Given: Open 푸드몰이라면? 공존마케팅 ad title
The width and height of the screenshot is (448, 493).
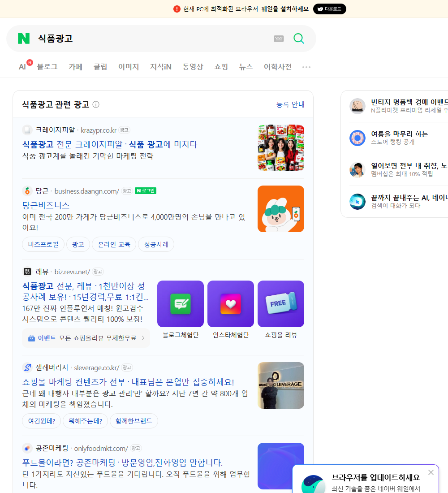Looking at the screenshot, I should [x=122, y=463].
